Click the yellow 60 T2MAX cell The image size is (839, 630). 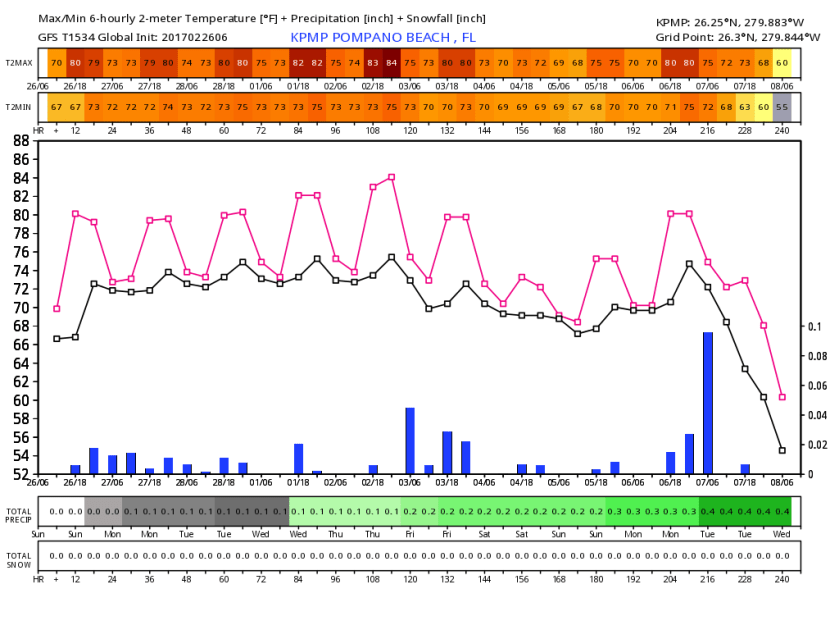pos(782,63)
